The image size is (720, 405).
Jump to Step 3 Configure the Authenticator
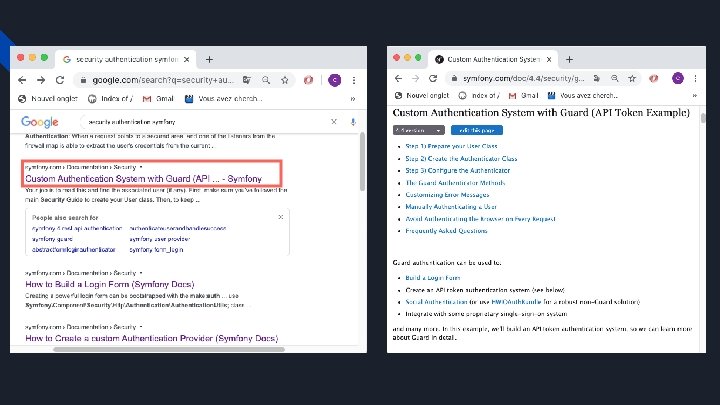click(457, 170)
